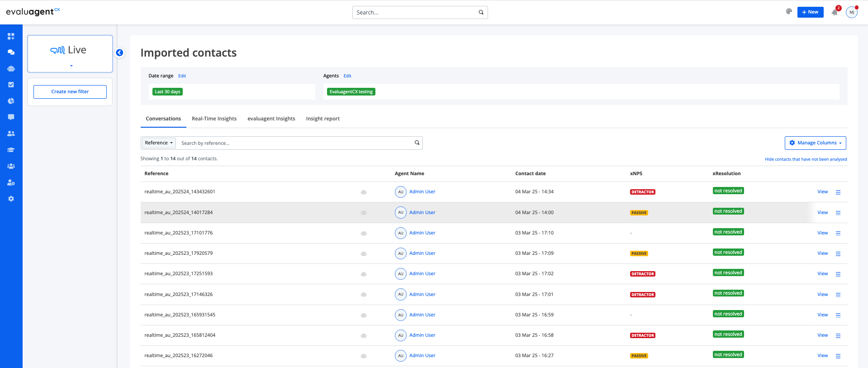Click the Create new filter button
Viewport: 868px width, 368px height.
pos(70,91)
